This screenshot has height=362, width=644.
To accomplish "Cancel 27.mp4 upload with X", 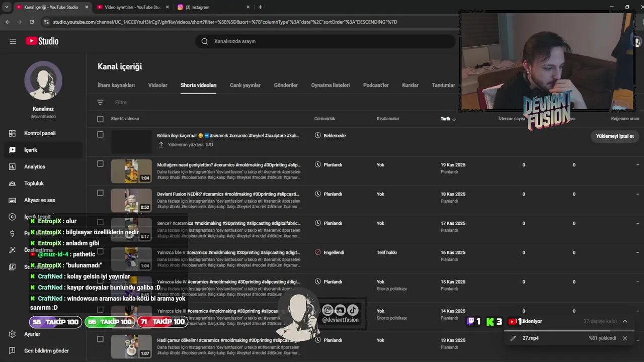I will pos(625,338).
